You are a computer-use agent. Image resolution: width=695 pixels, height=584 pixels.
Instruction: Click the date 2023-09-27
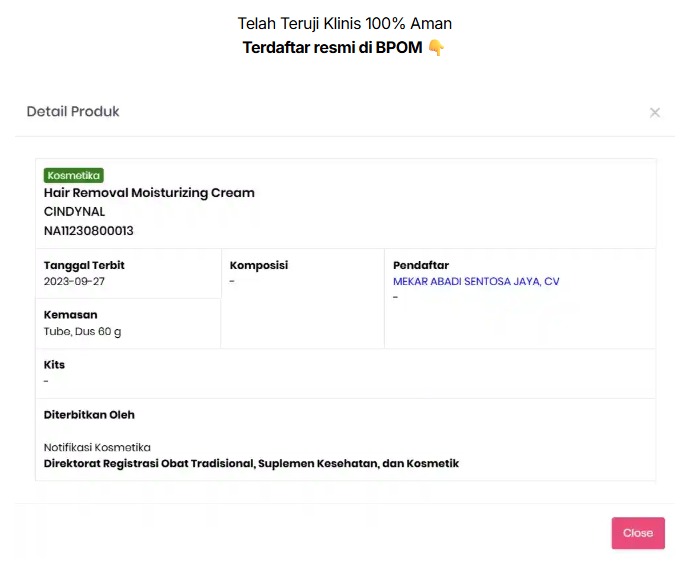point(74,282)
